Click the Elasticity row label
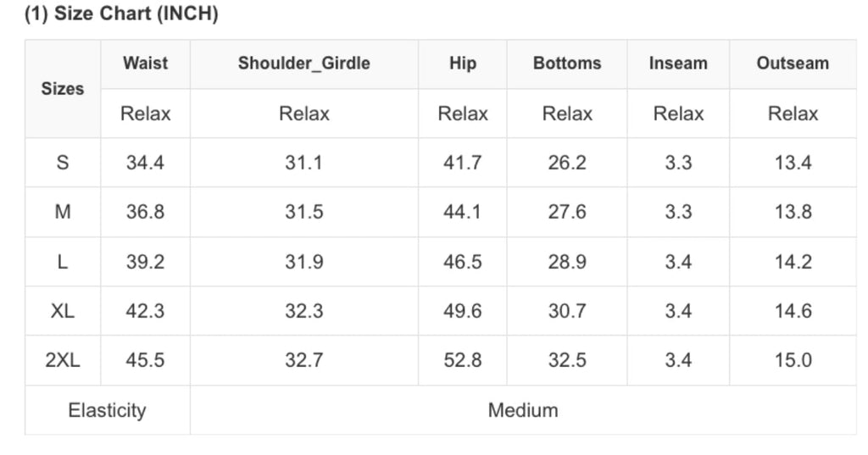 (x=107, y=410)
